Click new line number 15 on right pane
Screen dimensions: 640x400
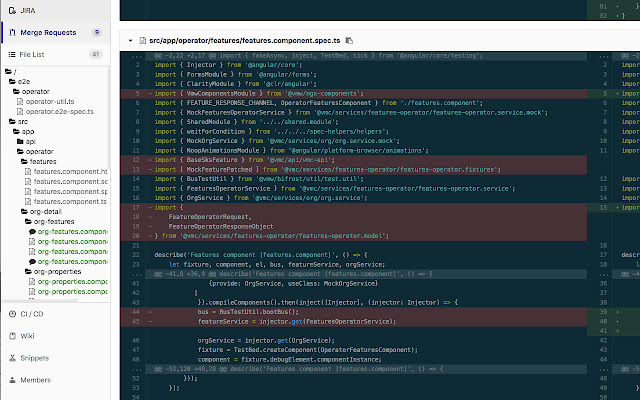(604, 207)
